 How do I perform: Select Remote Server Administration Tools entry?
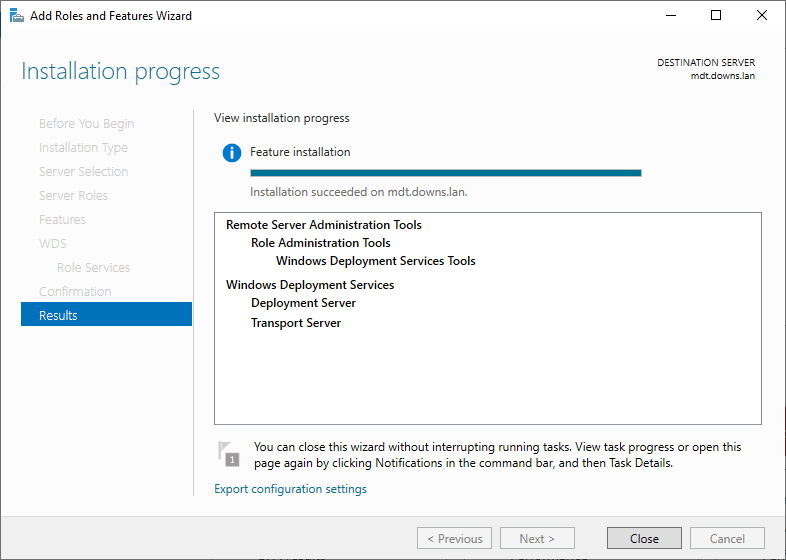(324, 225)
